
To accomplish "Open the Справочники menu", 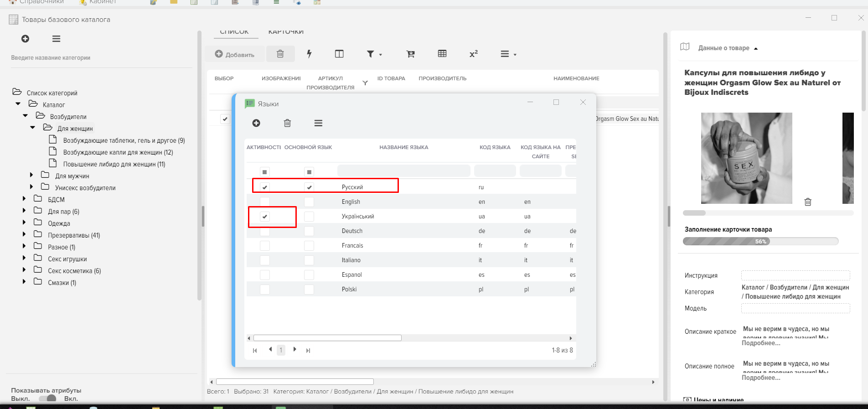I will click(x=36, y=2).
